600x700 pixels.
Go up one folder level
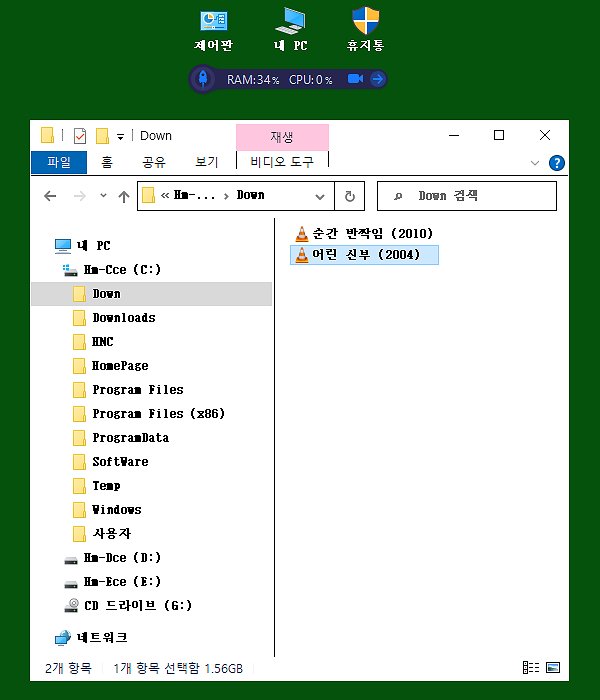coord(124,196)
